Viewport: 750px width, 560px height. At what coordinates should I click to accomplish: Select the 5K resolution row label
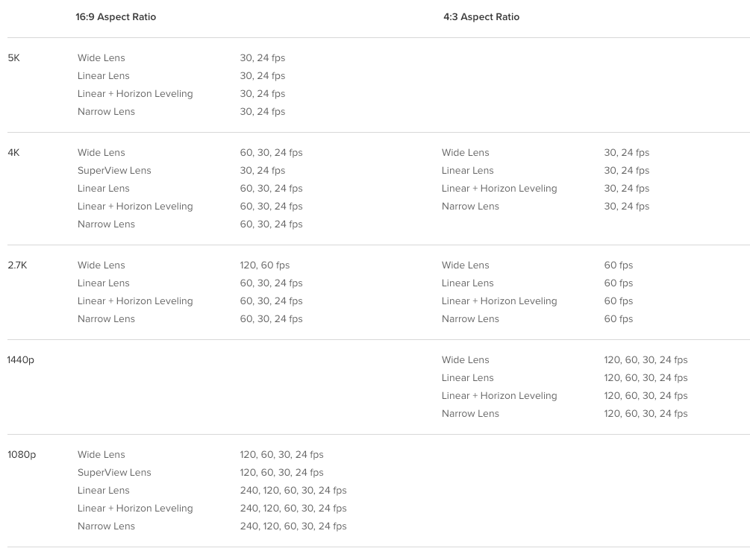click(x=14, y=58)
